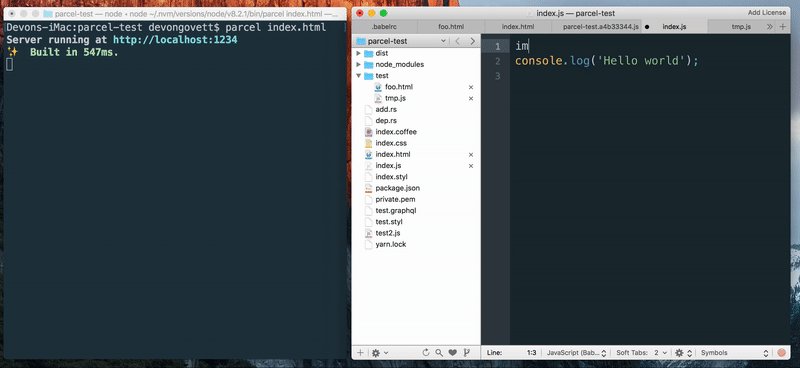The height and width of the screenshot is (368, 800).
Task: Close index.js via its sidebar x
Action: point(471,166)
